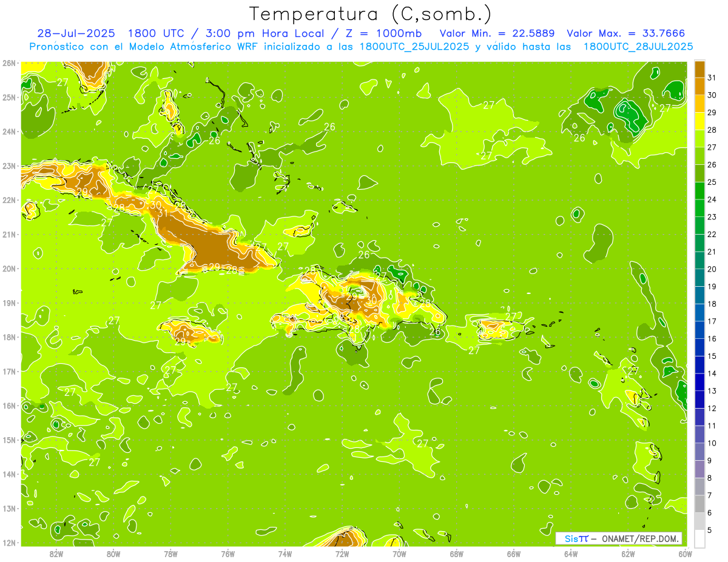Select the teal swatch between 19 and 20
Image resolution: width=728 pixels, height=562 pixels.
[x=699, y=278]
